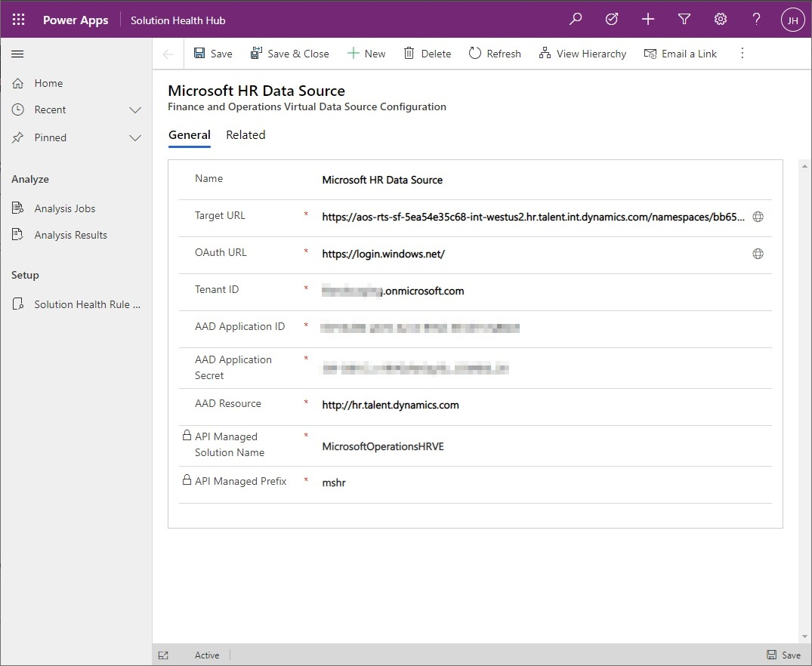Open the advanced find filter icon
The height and width of the screenshot is (666, 812).
684,20
